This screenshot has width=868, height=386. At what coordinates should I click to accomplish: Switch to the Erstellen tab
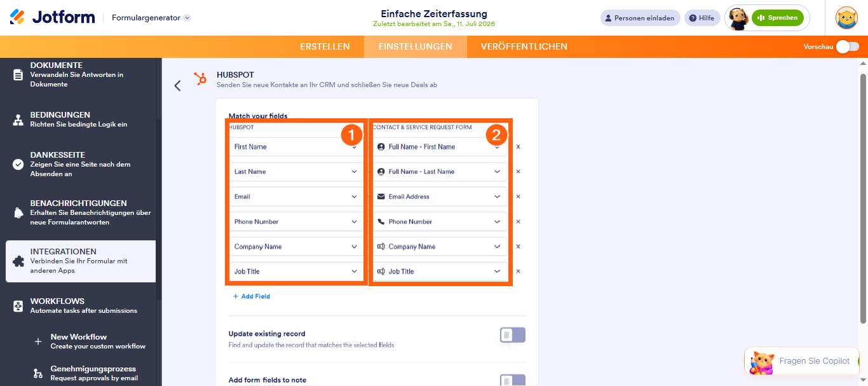coord(325,46)
